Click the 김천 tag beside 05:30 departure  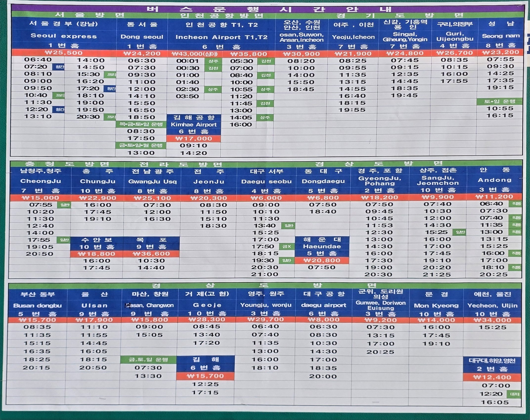[x=266, y=61]
